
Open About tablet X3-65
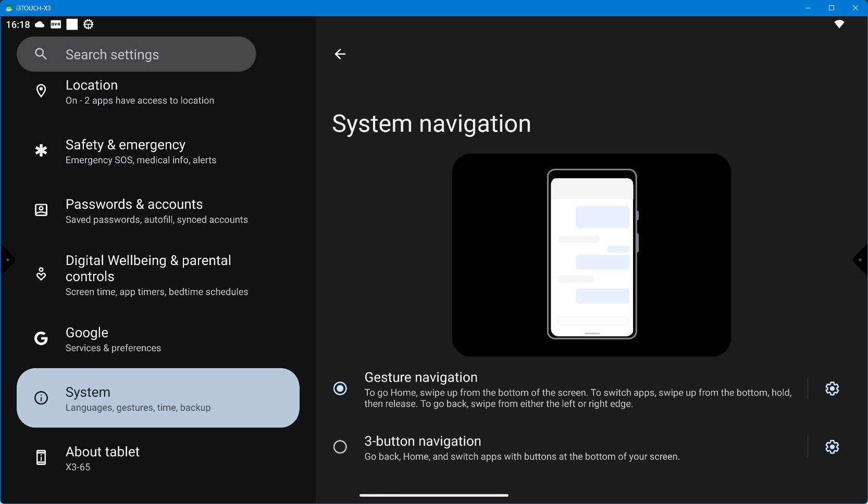pyautogui.click(x=156, y=458)
